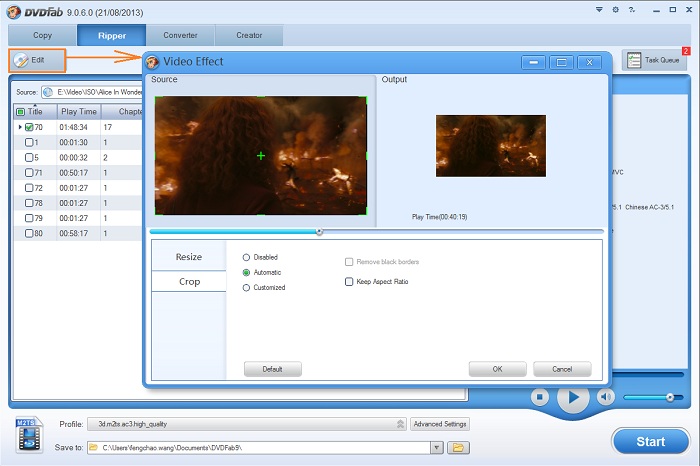Open the Task Queue list icon
Screen dimensions: 700x466
tap(633, 60)
